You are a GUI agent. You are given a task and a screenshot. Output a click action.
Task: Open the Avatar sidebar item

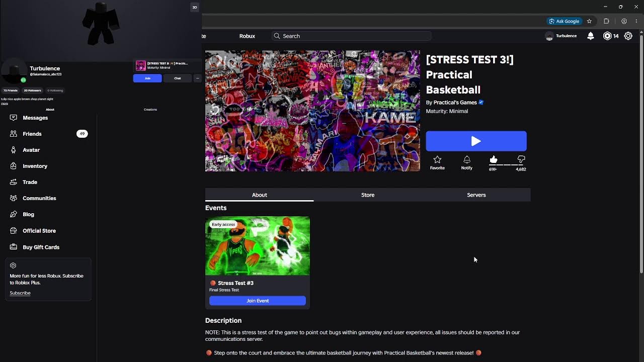(25, 150)
